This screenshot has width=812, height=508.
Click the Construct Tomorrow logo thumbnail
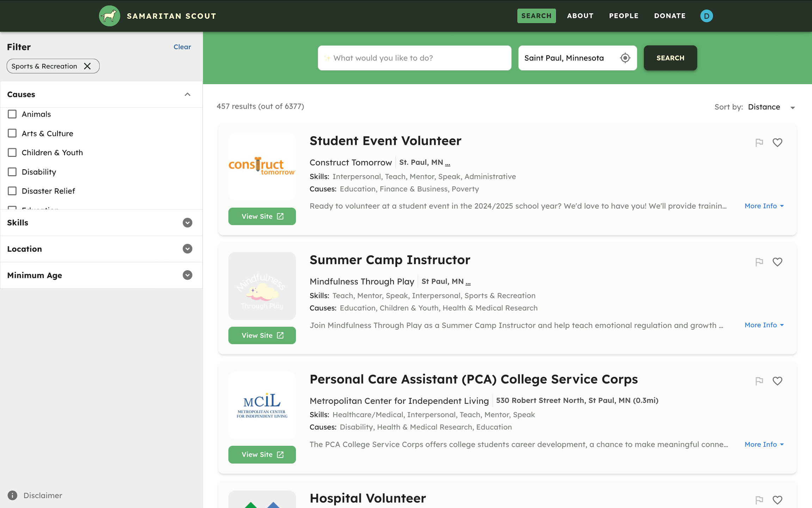262,167
